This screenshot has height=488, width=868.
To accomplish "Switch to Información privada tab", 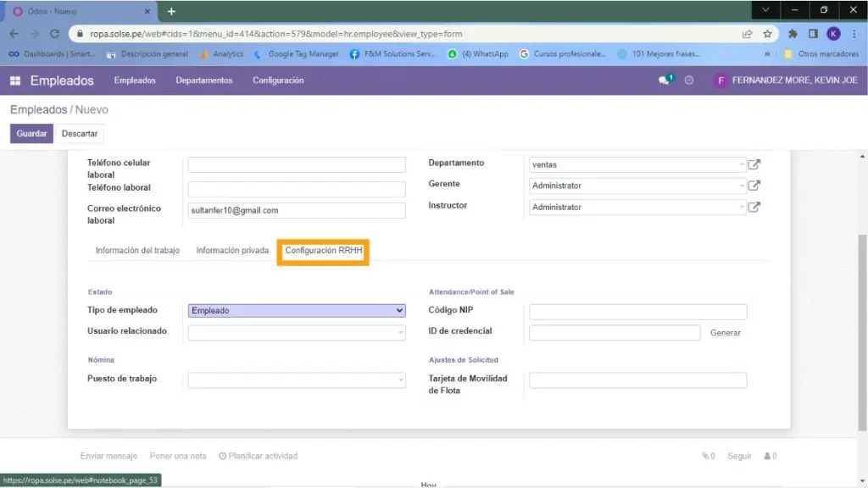I will (232, 251).
